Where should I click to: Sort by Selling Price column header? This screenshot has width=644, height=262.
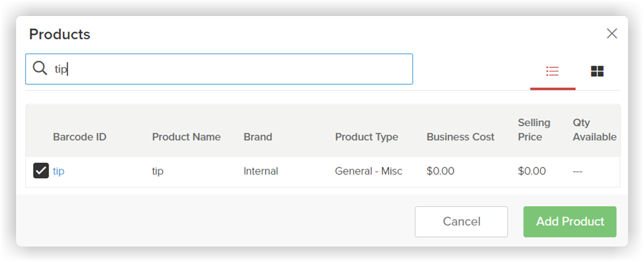pos(534,129)
